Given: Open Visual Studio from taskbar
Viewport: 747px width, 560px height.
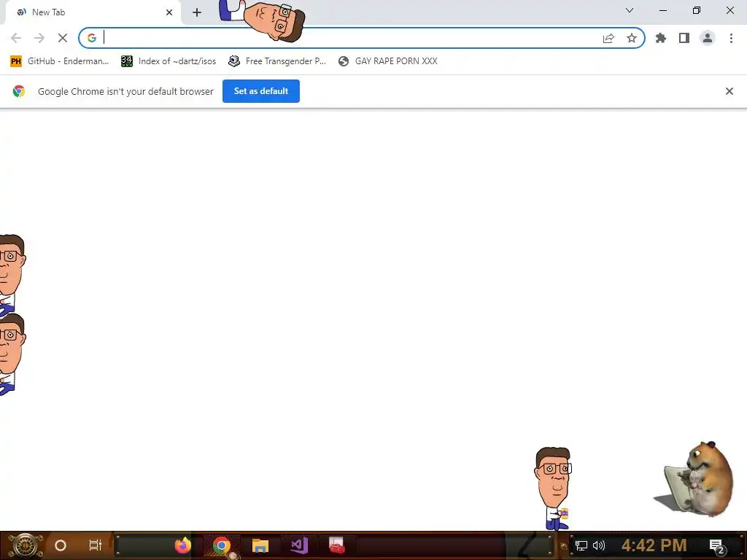Looking at the screenshot, I should [299, 545].
